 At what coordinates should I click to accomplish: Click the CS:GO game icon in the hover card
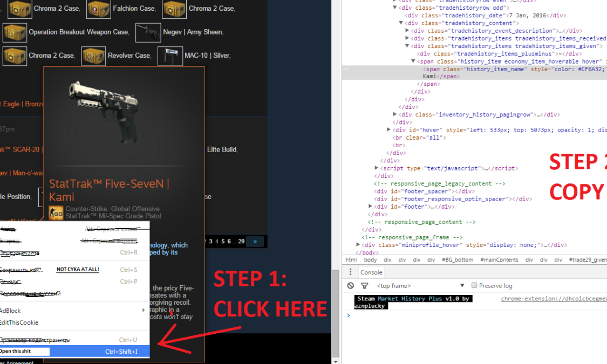click(x=56, y=213)
